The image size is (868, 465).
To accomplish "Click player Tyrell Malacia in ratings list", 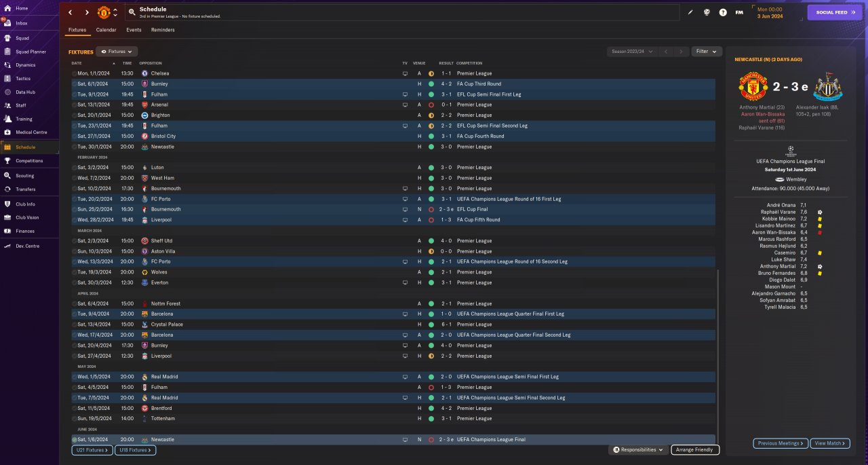I will point(781,307).
